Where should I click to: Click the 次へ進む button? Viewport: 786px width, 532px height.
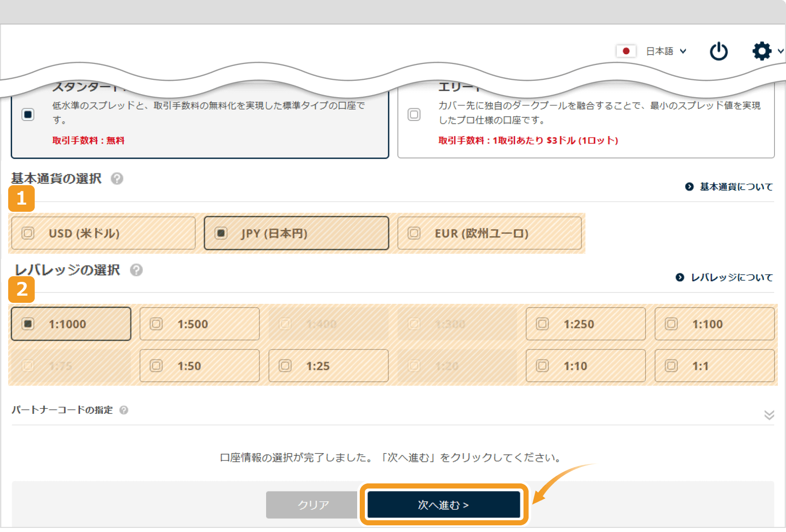point(444,505)
